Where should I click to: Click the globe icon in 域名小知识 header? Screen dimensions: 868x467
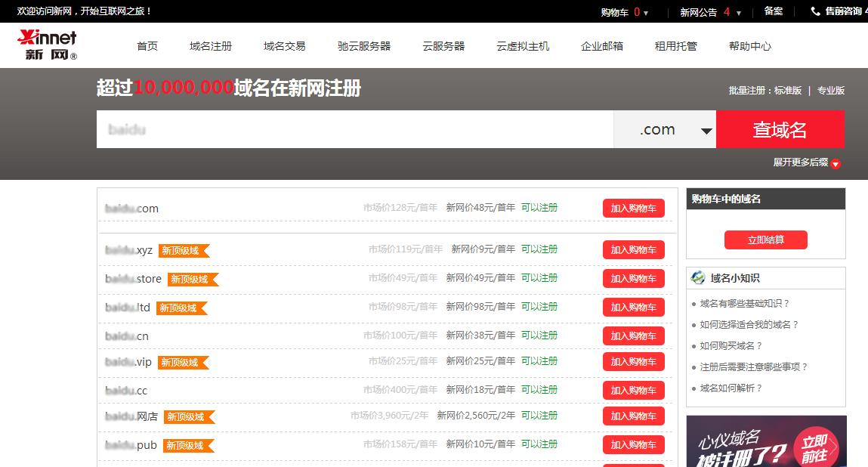698,277
